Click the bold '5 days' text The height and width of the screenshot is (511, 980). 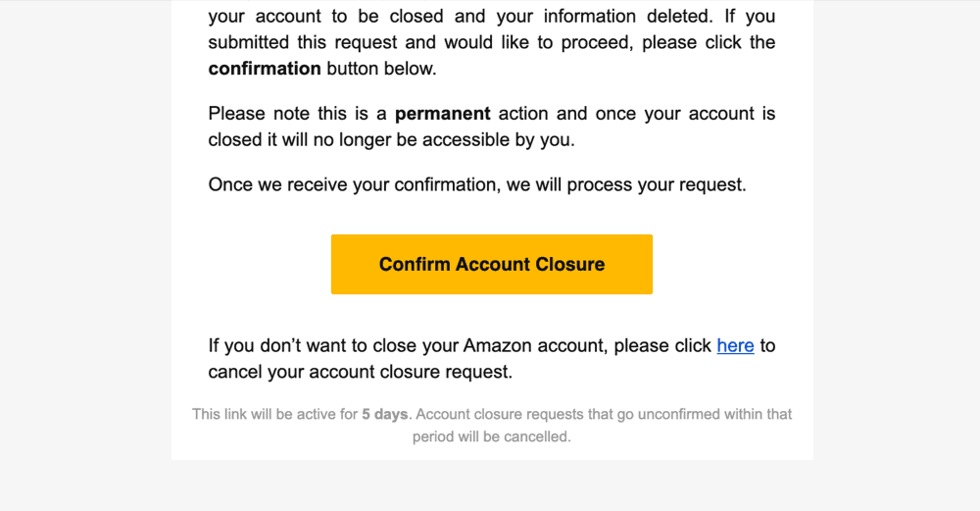[384, 414]
